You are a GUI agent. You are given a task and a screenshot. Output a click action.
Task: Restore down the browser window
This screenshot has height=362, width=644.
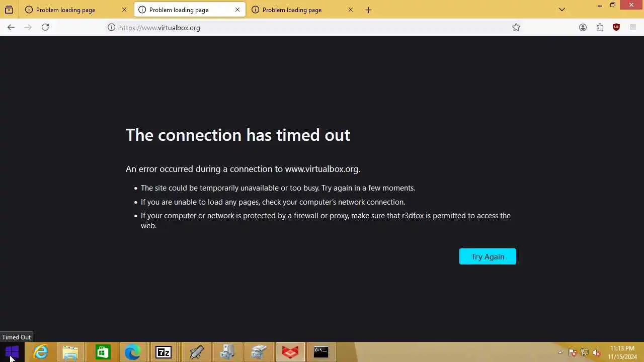(x=612, y=5)
